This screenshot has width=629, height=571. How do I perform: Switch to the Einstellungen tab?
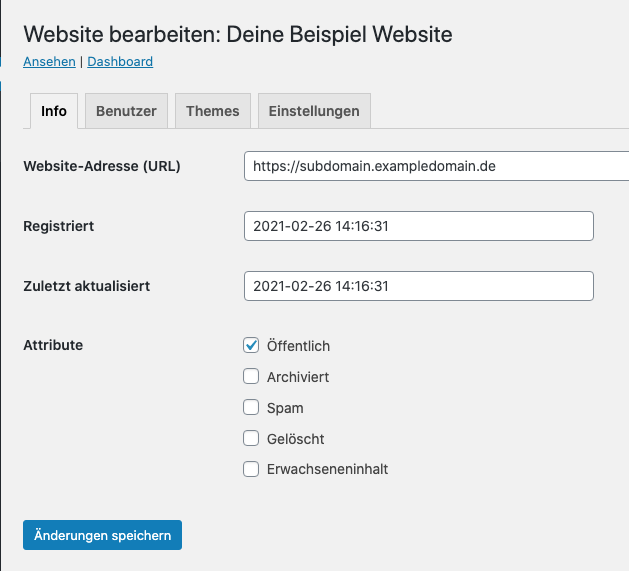click(x=314, y=111)
